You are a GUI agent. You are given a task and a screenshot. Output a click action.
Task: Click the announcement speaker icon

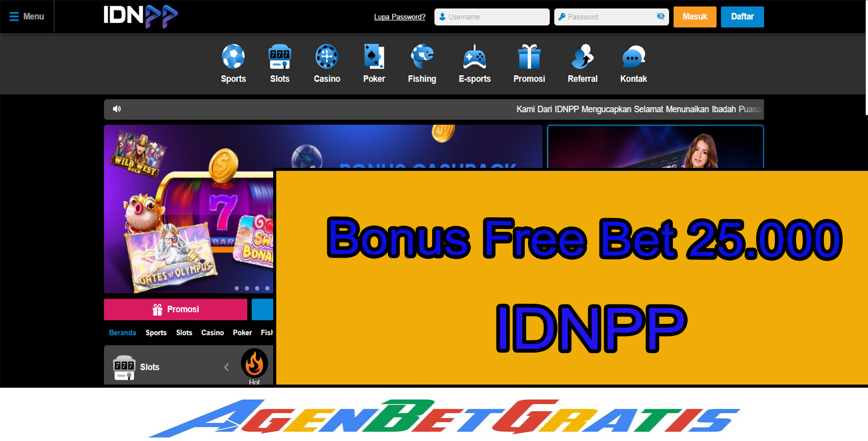pos(117,109)
